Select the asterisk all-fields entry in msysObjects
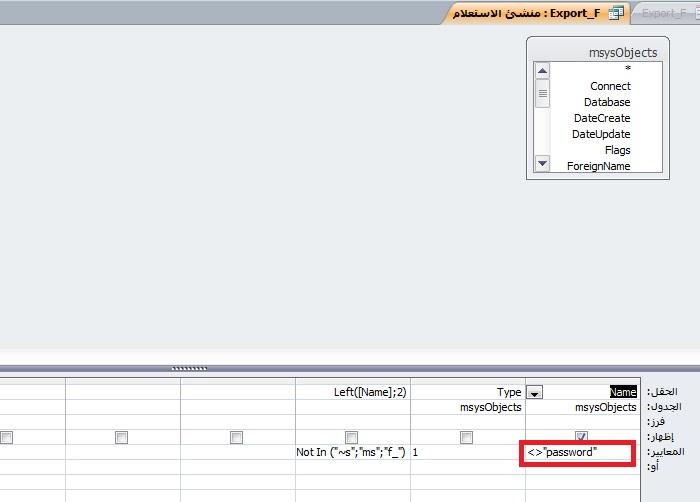 pos(627,70)
